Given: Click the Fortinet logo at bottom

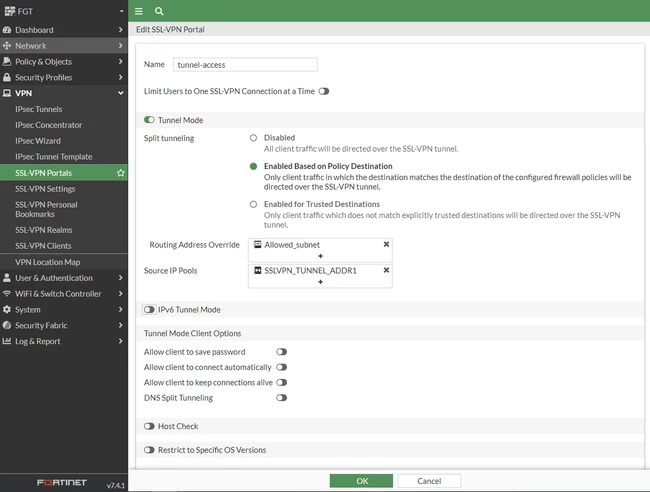Looking at the screenshot, I should tap(62, 482).
